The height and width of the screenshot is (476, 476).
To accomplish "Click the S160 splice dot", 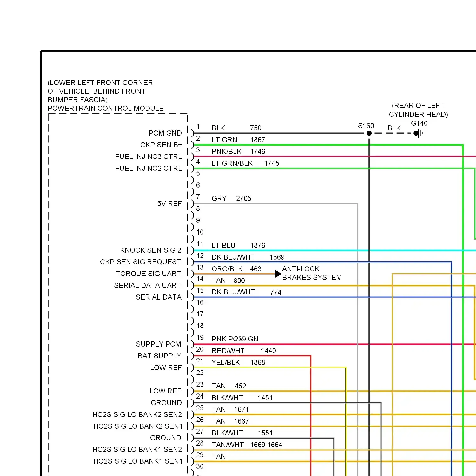I will [369, 133].
